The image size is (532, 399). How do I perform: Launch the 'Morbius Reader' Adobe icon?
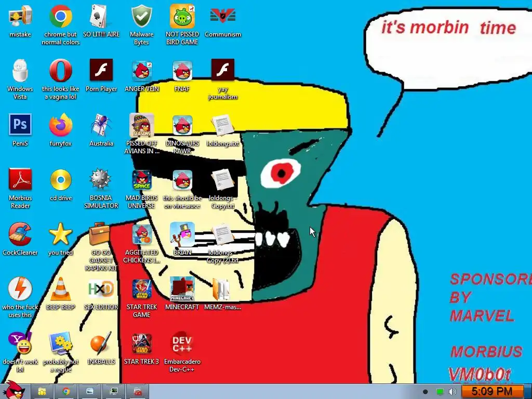(20, 179)
